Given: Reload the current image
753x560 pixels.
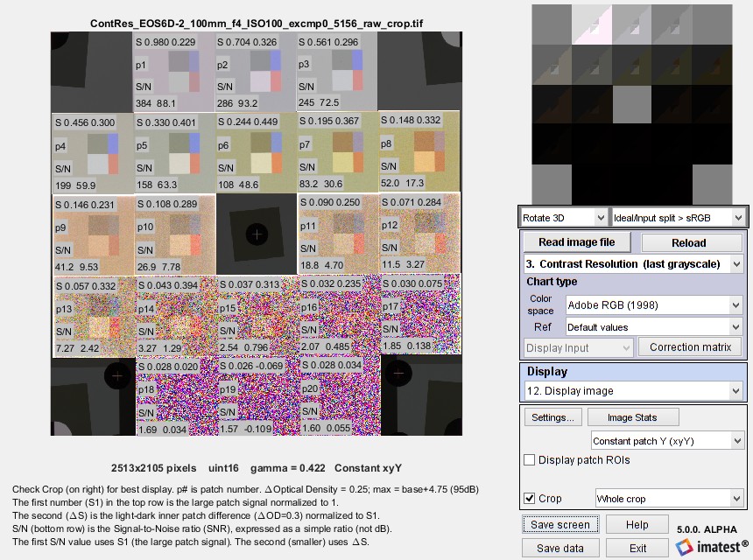Looking at the screenshot, I should click(x=691, y=242).
